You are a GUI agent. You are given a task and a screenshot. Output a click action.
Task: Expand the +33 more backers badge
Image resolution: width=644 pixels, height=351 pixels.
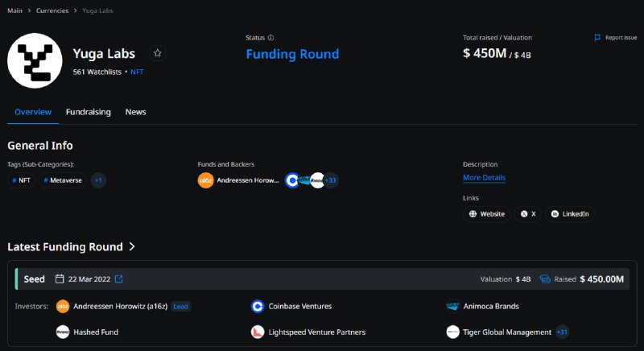click(331, 180)
